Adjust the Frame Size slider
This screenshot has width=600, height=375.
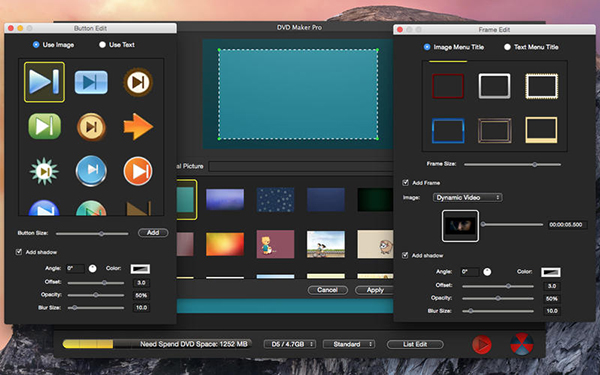(x=512, y=165)
